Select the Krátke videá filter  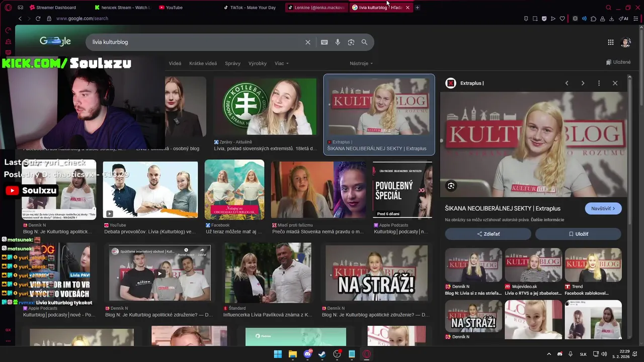[x=203, y=63]
